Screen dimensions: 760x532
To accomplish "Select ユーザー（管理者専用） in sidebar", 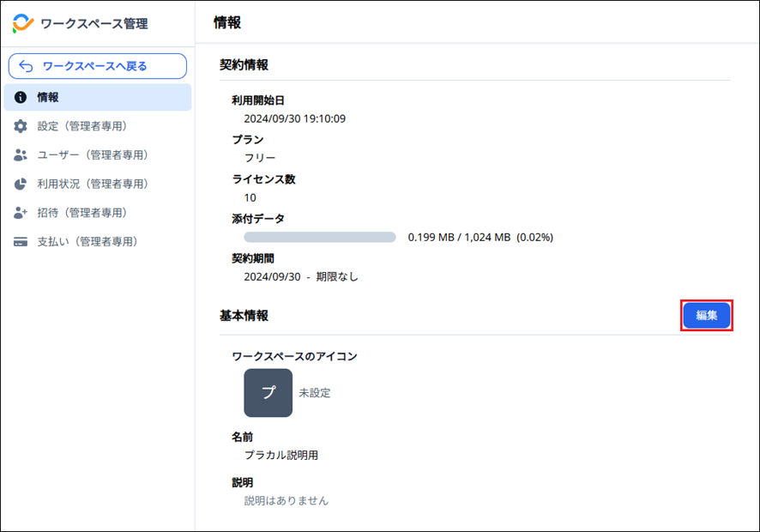I will [93, 155].
